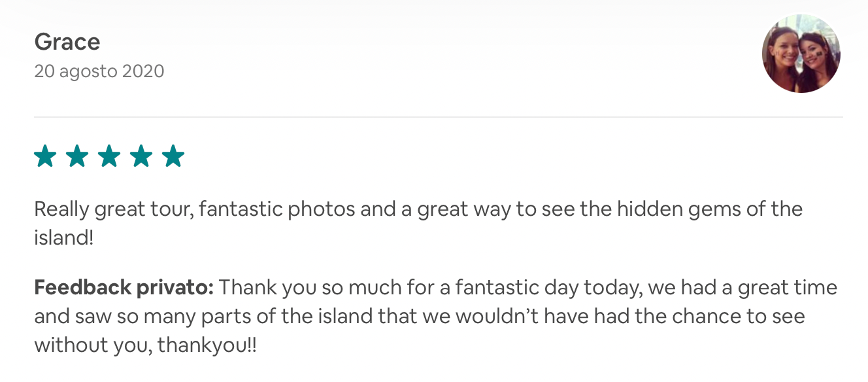Screen dimensions: 868x382
Task: Click the third rating star
Action: pyautogui.click(x=109, y=157)
